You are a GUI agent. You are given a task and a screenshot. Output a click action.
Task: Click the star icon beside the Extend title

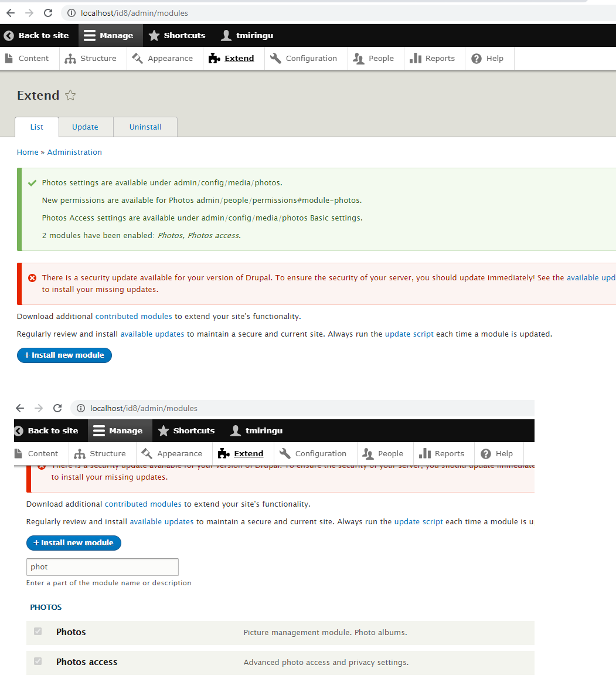tap(70, 96)
